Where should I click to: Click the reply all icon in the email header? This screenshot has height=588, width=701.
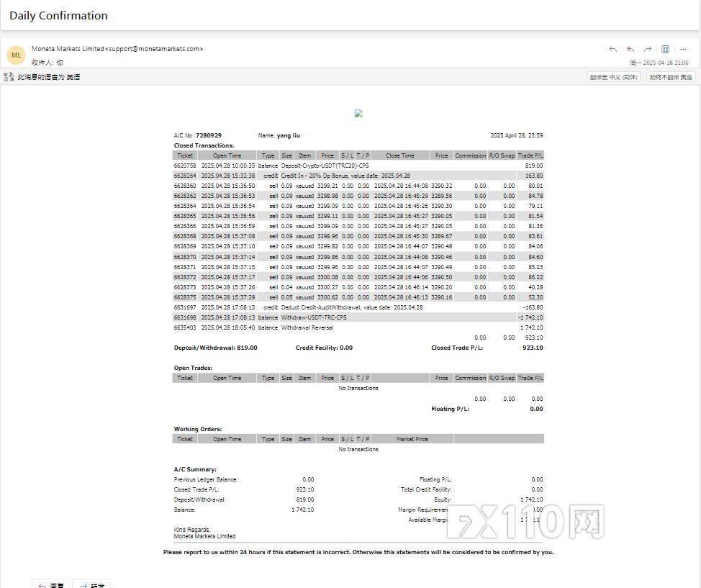(x=630, y=49)
